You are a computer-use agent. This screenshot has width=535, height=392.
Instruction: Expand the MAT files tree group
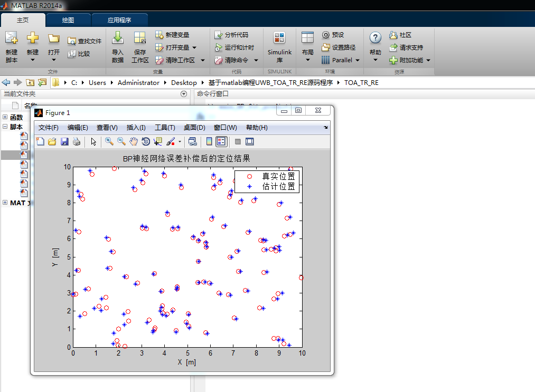pos(5,203)
